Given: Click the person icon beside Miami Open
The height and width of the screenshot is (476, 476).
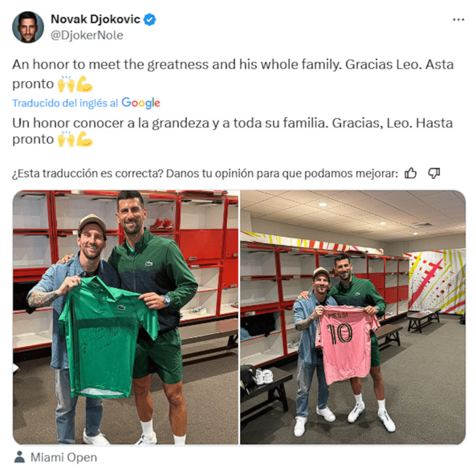Looking at the screenshot, I should (x=20, y=457).
